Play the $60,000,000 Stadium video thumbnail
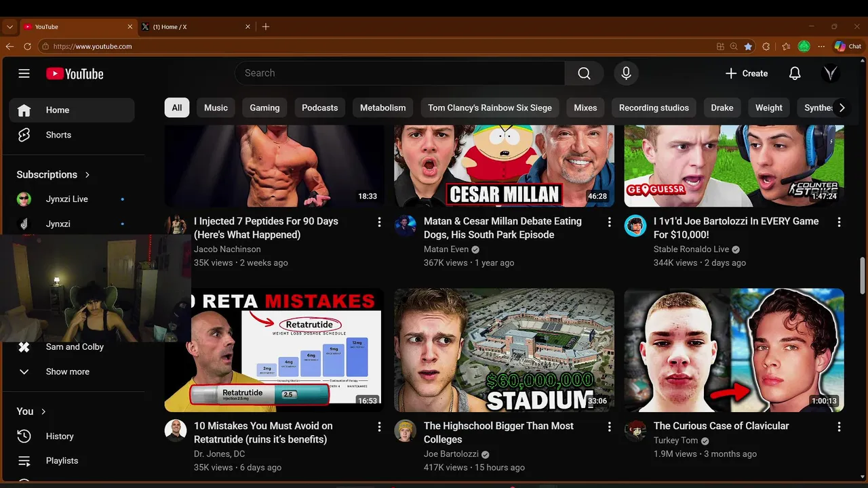The width and height of the screenshot is (868, 488). (505, 350)
